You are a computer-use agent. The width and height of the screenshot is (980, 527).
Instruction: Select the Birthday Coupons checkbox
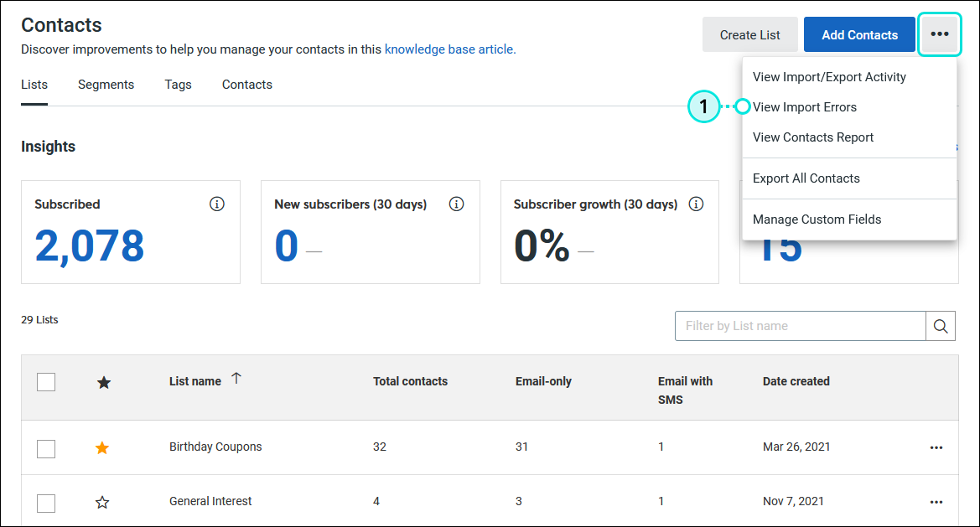[x=46, y=448]
